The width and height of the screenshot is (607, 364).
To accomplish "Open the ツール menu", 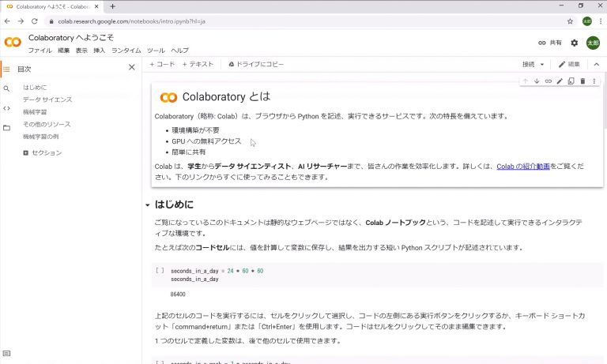I will 156,51.
